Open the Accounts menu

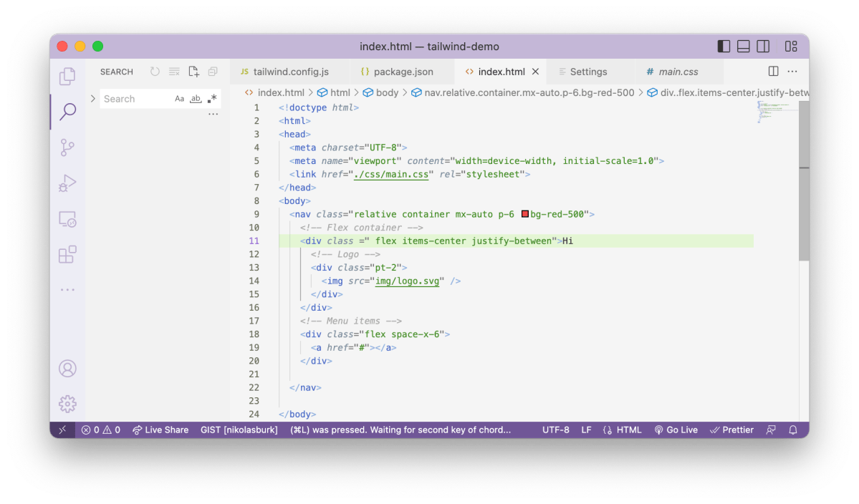tap(67, 368)
